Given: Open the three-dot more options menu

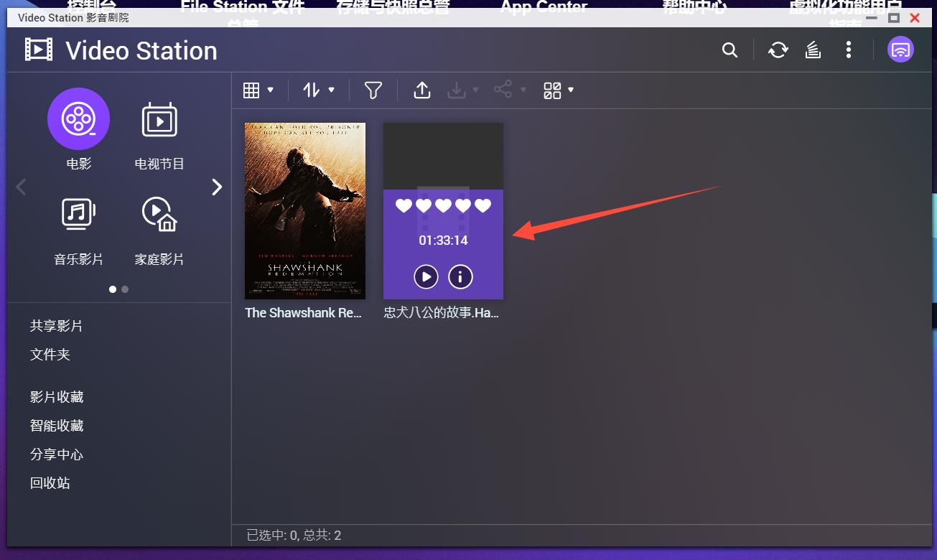Looking at the screenshot, I should click(x=849, y=50).
